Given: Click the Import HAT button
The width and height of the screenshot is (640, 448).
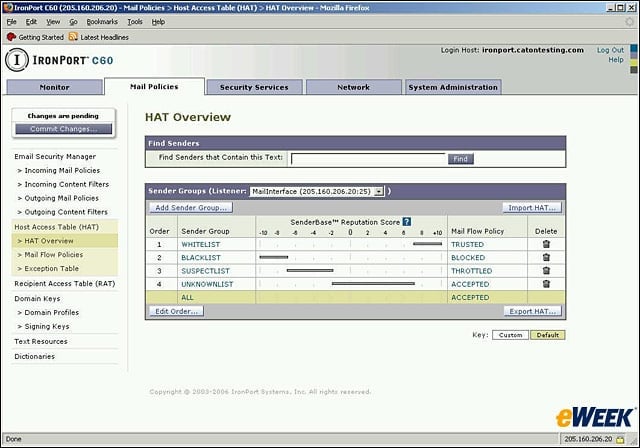Looking at the screenshot, I should (x=532, y=207).
